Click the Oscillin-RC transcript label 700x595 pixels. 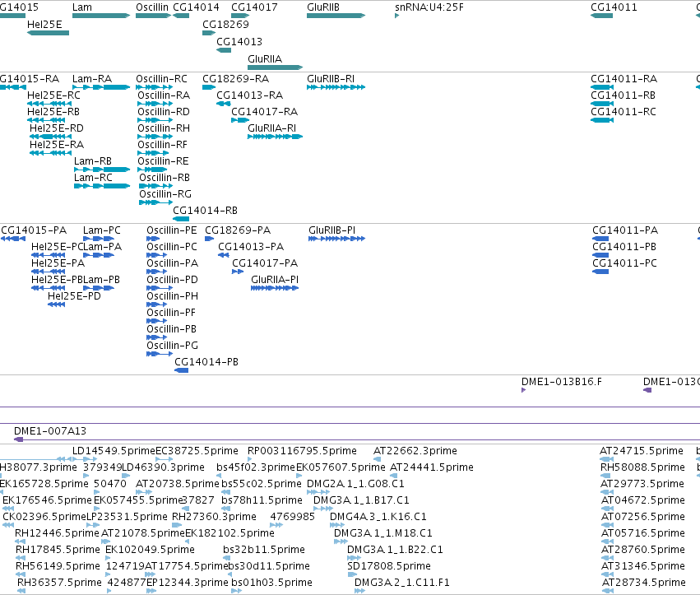(x=161, y=79)
